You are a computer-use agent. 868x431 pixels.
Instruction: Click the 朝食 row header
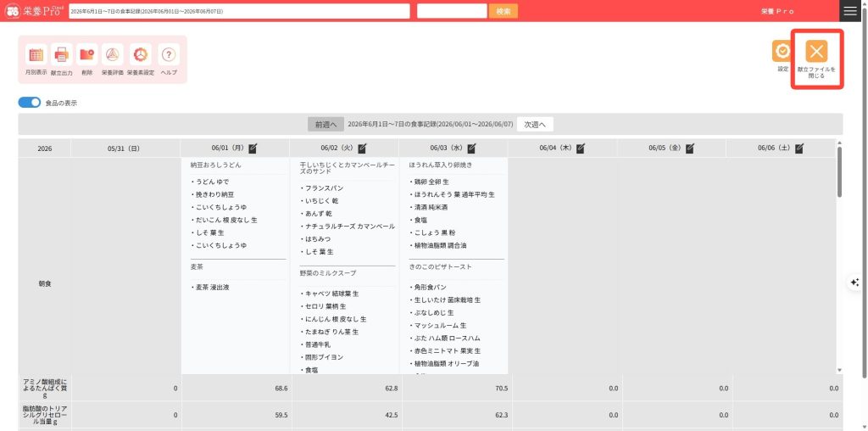[45, 283]
